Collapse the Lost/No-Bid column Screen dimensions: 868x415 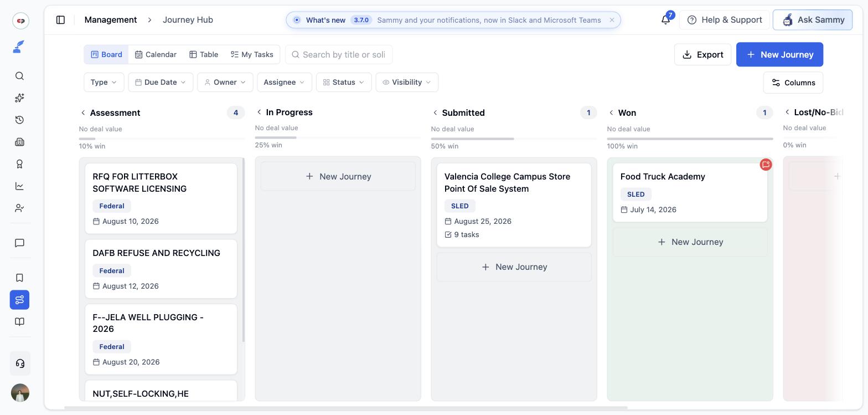click(x=787, y=112)
